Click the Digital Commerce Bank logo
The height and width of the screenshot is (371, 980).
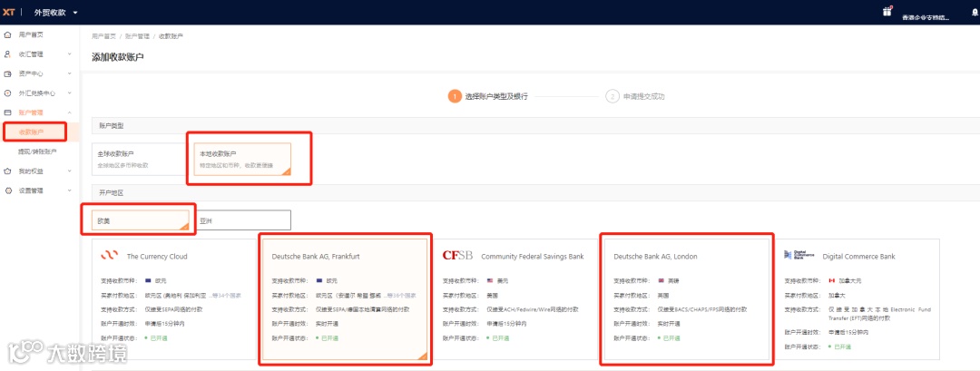pyautogui.click(x=799, y=256)
